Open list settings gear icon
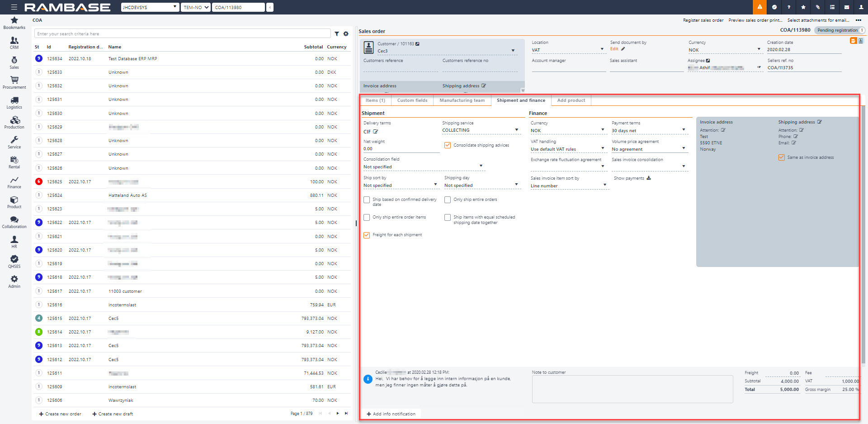868x424 pixels. [x=346, y=34]
